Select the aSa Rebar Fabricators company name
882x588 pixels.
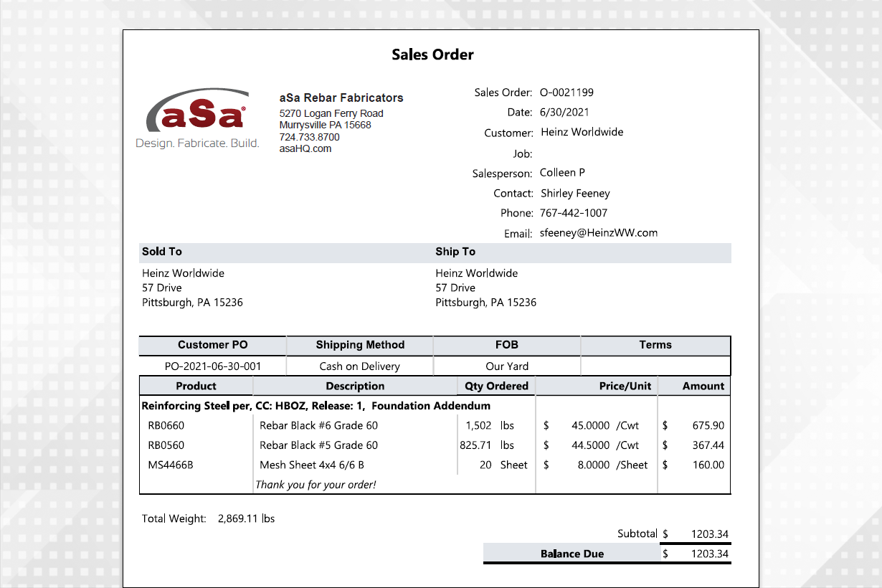click(341, 98)
